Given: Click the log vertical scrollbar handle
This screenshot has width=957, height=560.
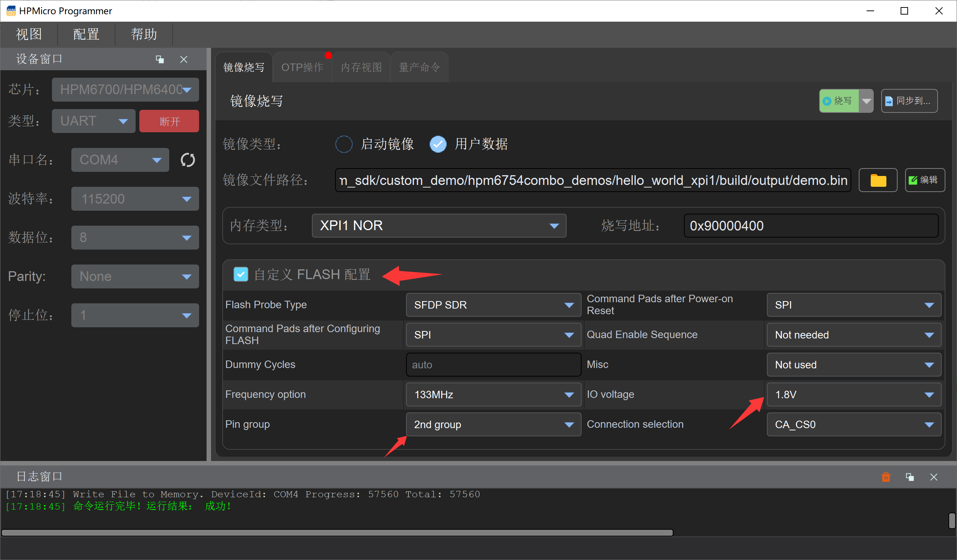Looking at the screenshot, I should click(x=952, y=520).
